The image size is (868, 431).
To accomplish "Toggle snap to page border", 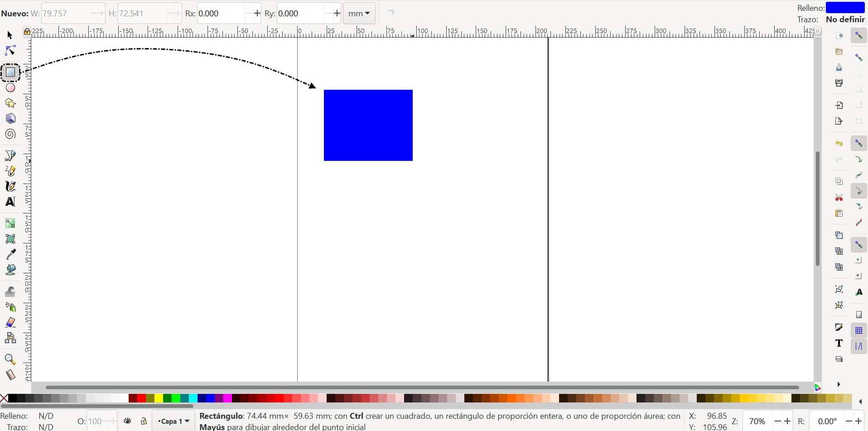I will (858, 315).
